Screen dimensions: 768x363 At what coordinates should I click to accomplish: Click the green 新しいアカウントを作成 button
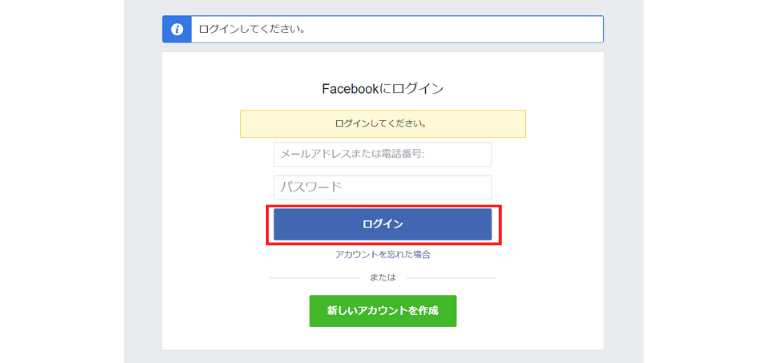pos(383,311)
